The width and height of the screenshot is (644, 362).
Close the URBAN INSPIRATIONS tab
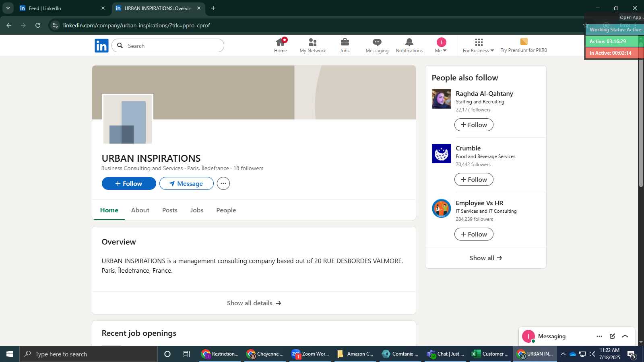[198, 8]
